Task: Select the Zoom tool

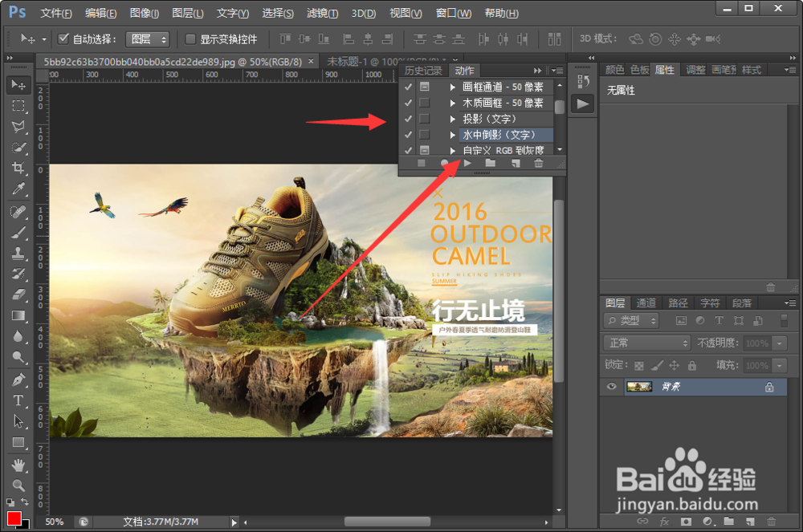Action: click(18, 485)
